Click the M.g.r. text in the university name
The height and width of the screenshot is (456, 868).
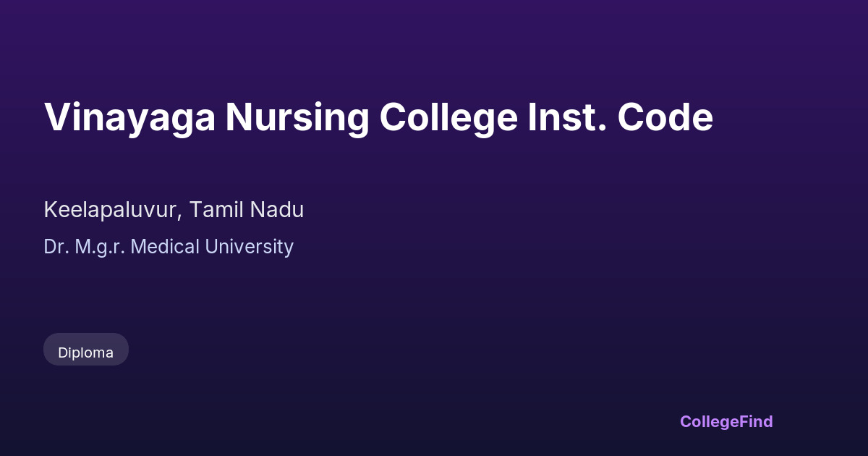[101, 247]
